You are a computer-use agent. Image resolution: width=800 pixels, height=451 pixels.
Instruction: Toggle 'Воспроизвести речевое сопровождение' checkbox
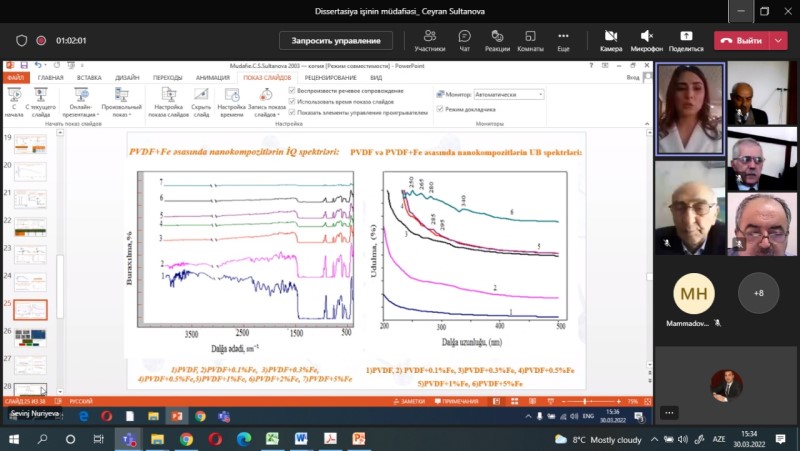click(x=292, y=90)
